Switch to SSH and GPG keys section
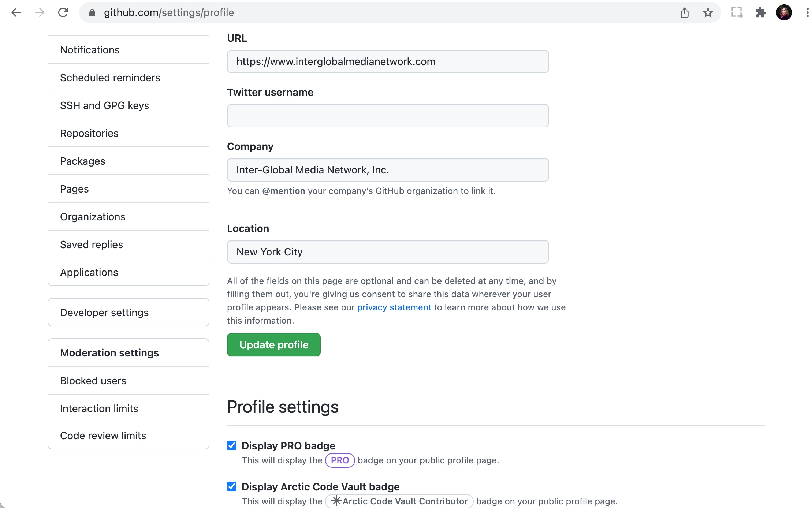Image resolution: width=812 pixels, height=508 pixels. (x=104, y=105)
